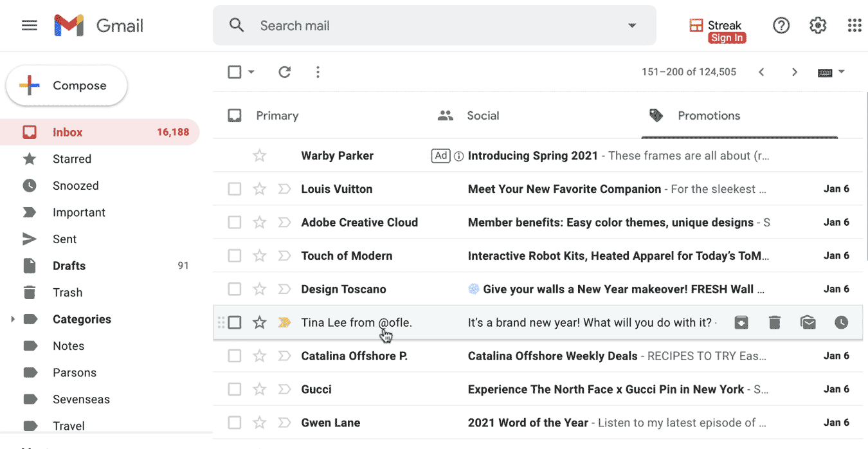Image resolution: width=868 pixels, height=449 pixels.
Task: Snooze the Tina Lee email
Action: pos(842,322)
